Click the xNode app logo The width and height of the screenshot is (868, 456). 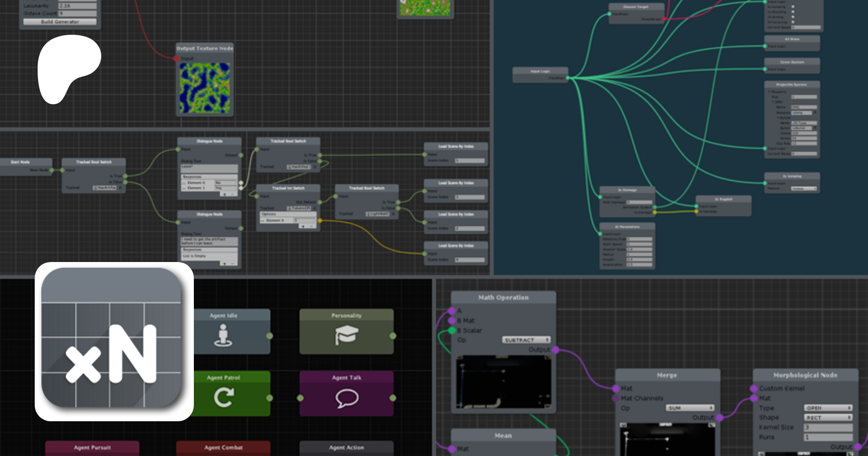[114, 342]
